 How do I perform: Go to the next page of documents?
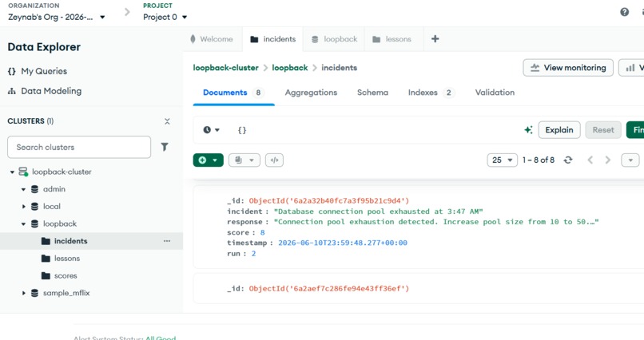608,160
